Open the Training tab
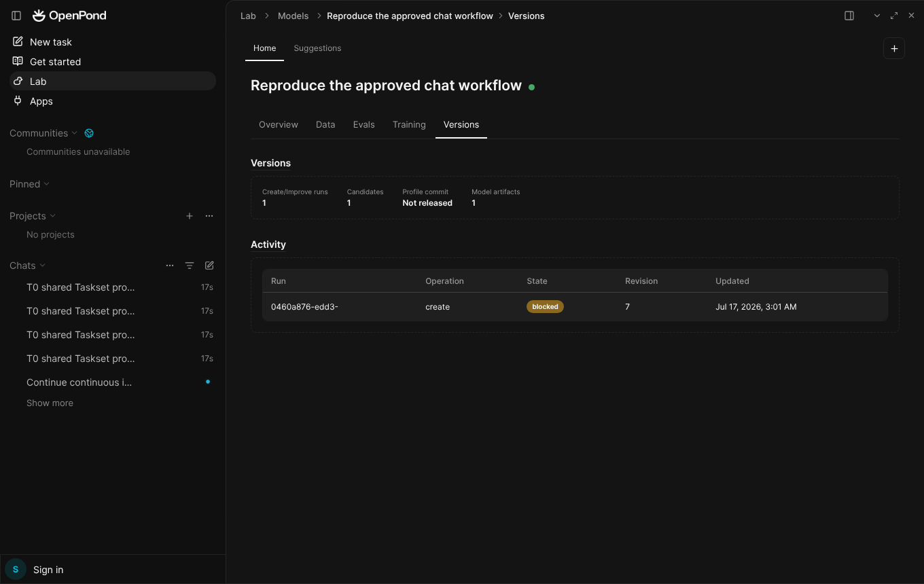This screenshot has height=584, width=924. pyautogui.click(x=409, y=125)
